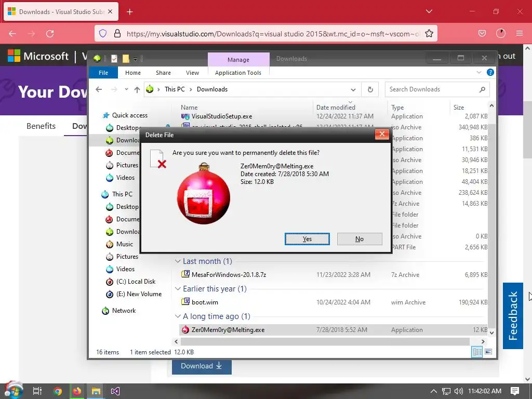Select the Application Tools tab
This screenshot has height=399, width=532.
[238, 73]
